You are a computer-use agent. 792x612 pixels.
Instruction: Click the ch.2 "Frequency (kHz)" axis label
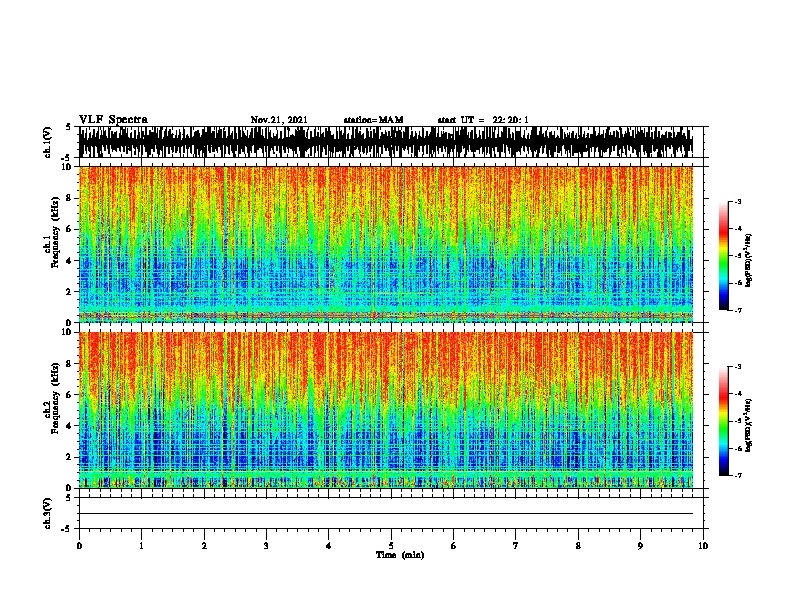pos(56,398)
